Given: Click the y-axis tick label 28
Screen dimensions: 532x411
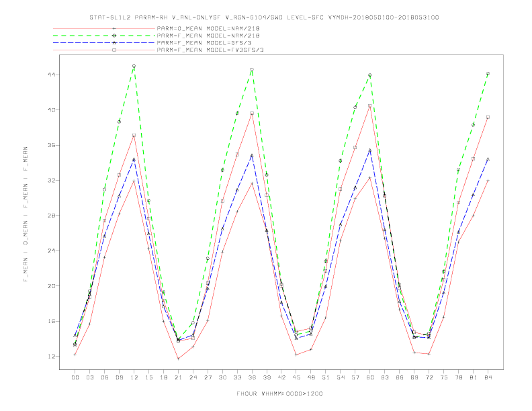Looking at the screenshot, I should tap(51, 216).
